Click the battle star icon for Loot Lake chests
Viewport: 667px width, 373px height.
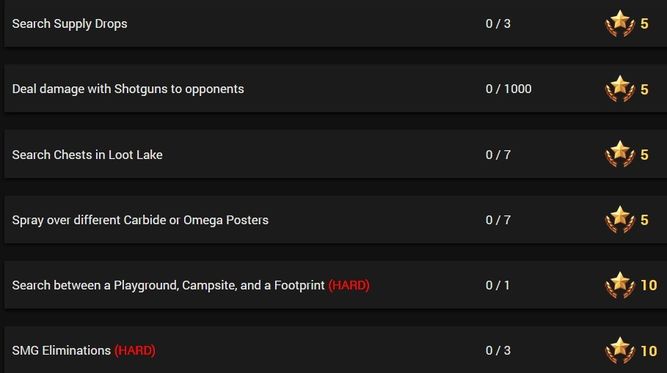pyautogui.click(x=620, y=154)
